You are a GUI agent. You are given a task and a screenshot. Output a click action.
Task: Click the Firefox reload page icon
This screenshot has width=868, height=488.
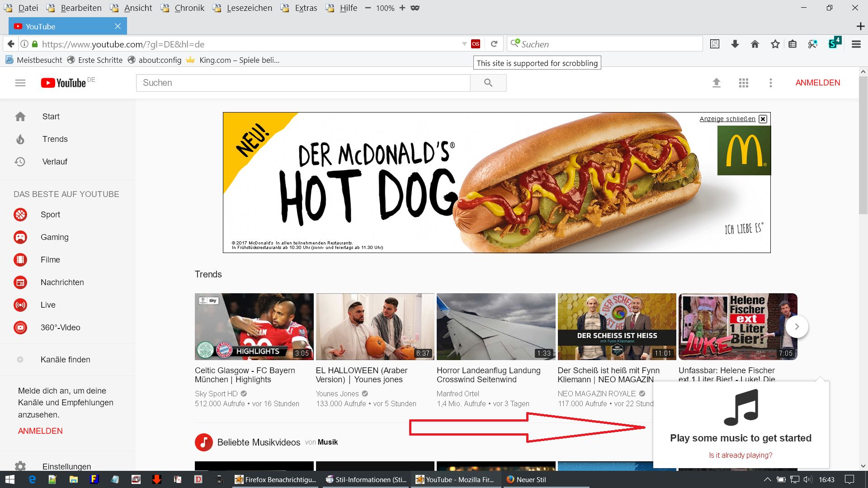point(494,44)
